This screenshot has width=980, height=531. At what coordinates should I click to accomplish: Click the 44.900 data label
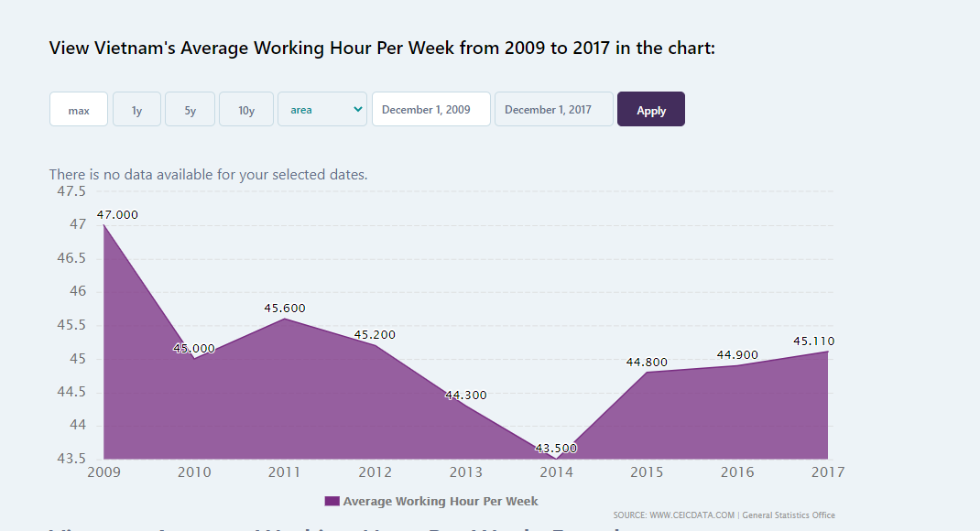coord(737,355)
